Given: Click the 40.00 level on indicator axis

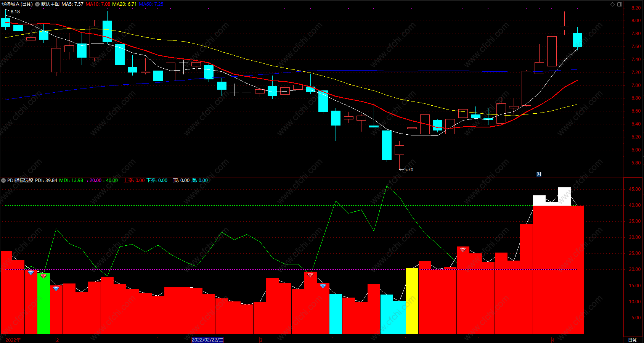Looking at the screenshot, I should 635,205.
